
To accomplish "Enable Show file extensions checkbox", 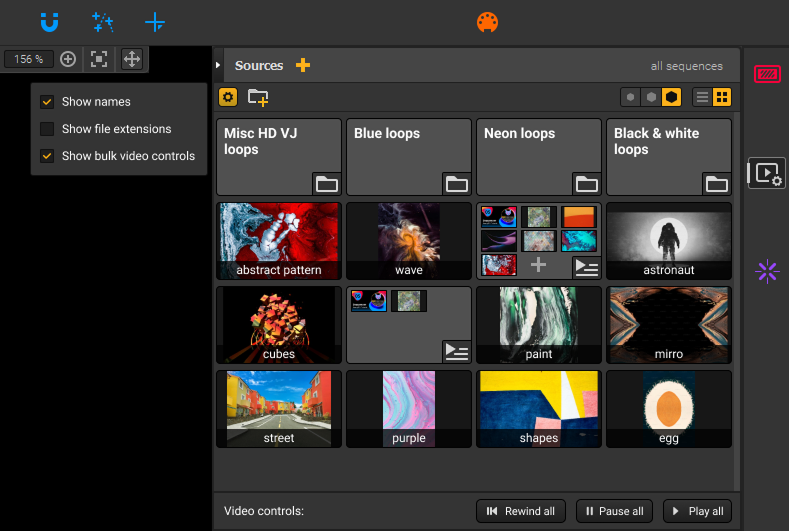I will coord(47,129).
